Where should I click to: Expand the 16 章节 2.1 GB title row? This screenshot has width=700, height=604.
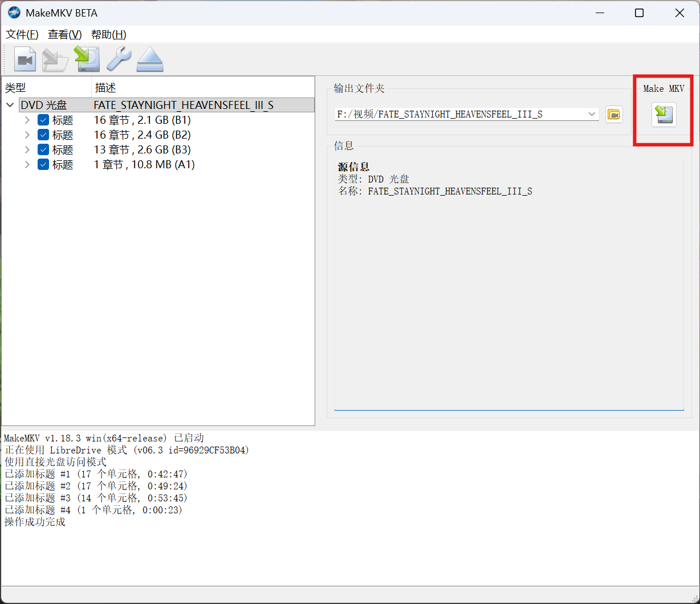coord(27,120)
